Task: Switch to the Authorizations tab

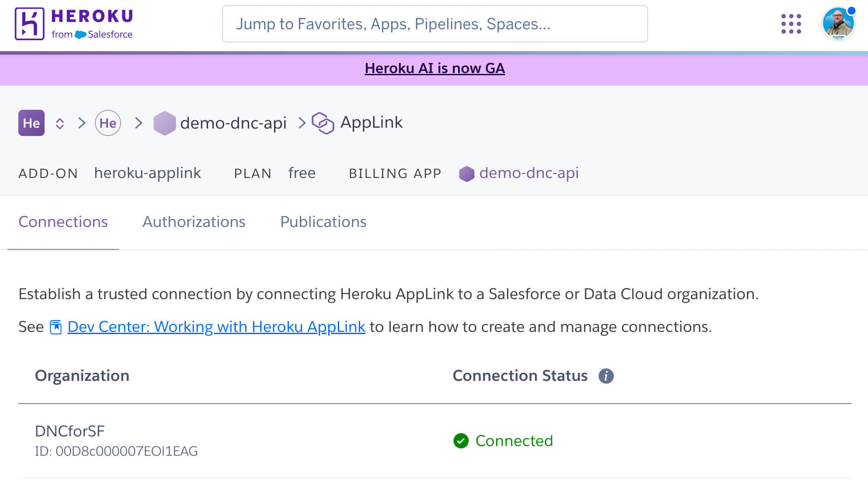Action: [x=194, y=222]
